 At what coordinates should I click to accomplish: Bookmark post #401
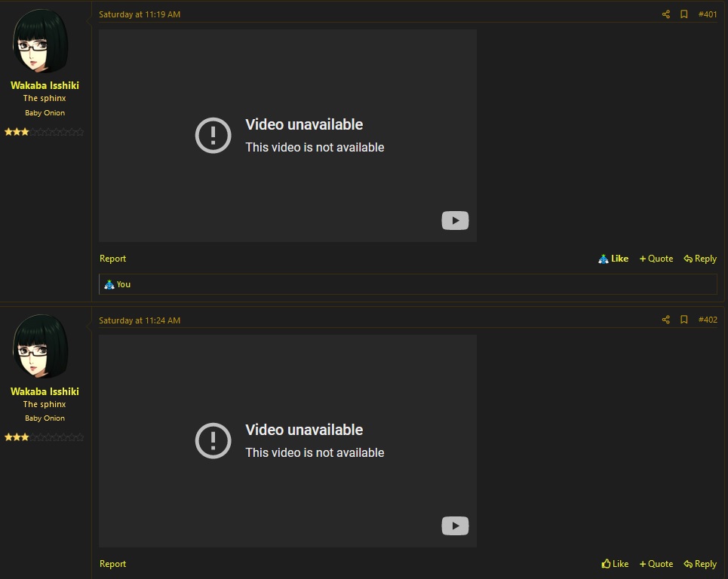[684, 14]
